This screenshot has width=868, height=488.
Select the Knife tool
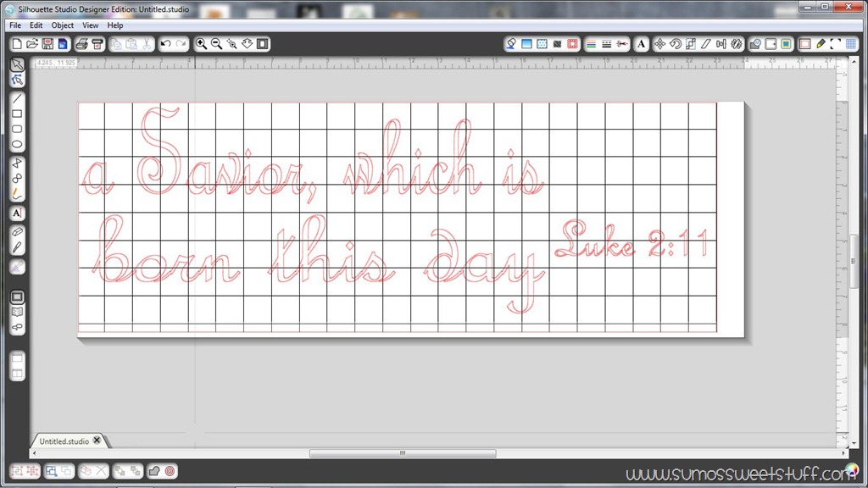click(x=17, y=247)
